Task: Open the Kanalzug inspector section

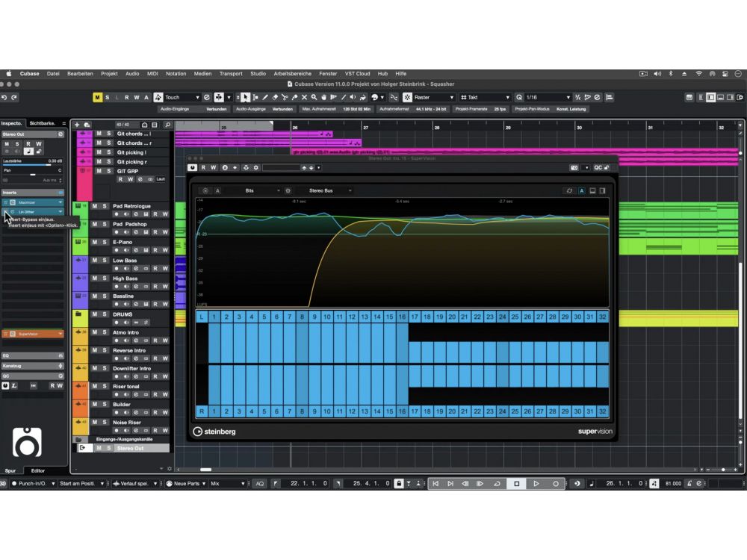Action: click(31, 366)
